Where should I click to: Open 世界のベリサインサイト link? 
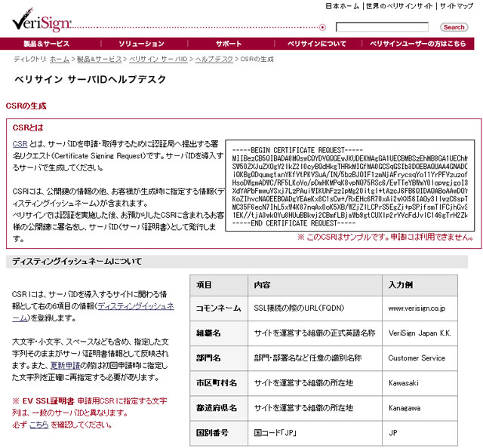[399, 6]
